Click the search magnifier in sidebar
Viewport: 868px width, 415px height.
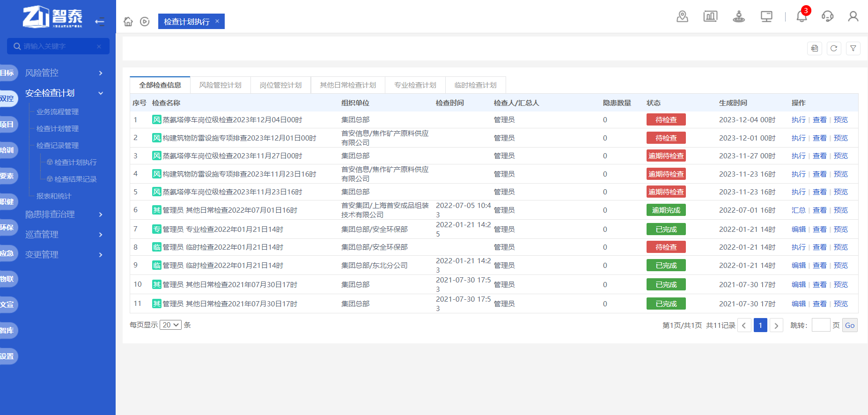coord(17,46)
